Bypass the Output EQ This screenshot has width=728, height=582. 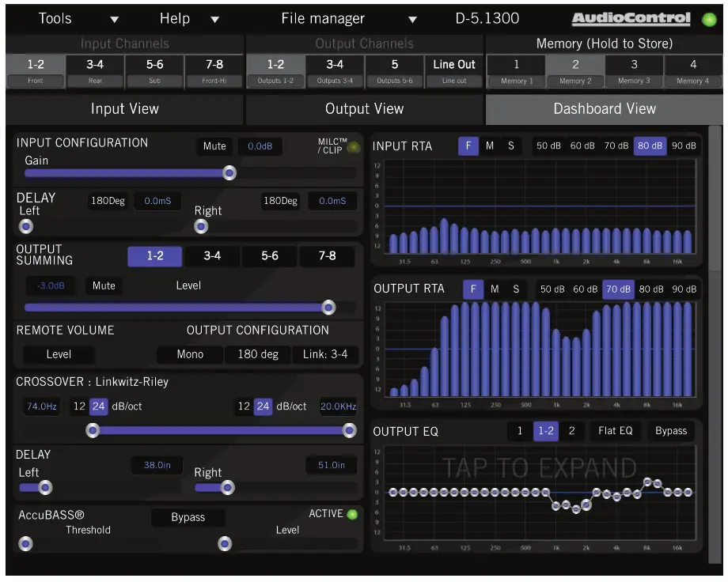point(669,431)
